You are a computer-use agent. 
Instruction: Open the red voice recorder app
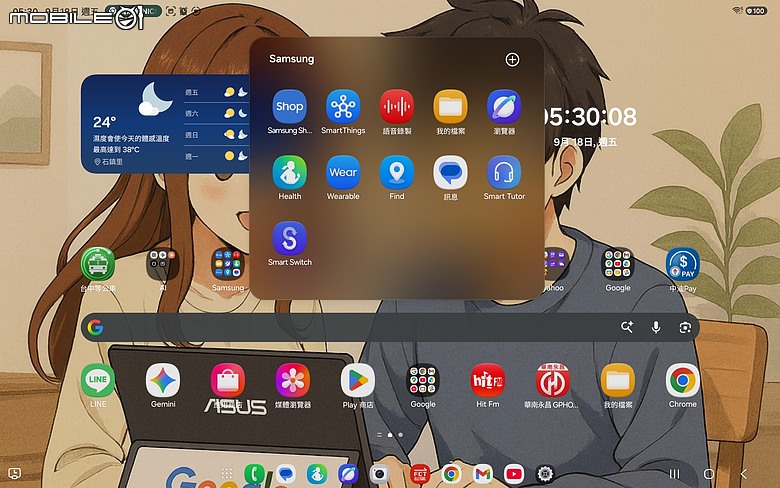pos(397,106)
